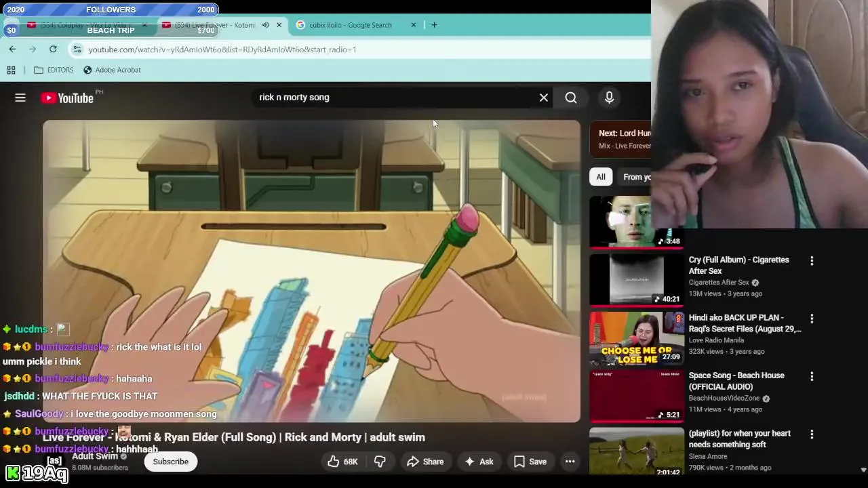Screen dimensions: 868x488
Task: Click the Cigarettes After Sex channel name
Action: (719, 283)
